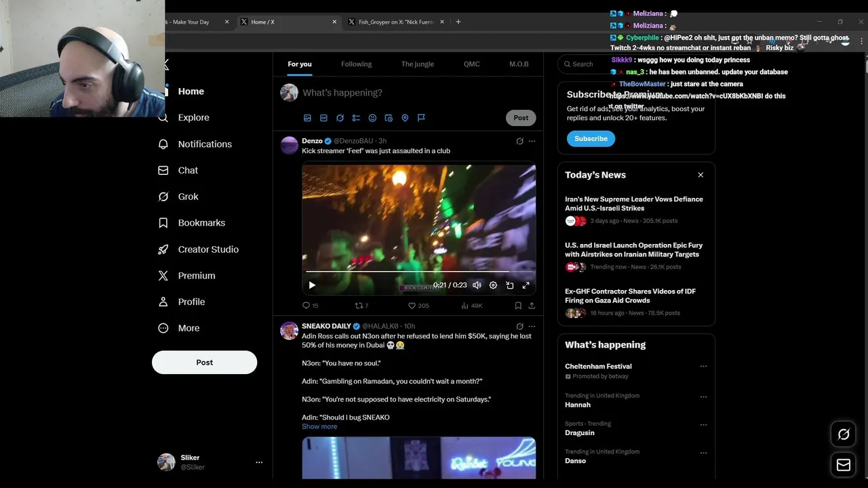Open Ex-GHF Contractor news story
The height and width of the screenshot is (488, 868).
click(x=631, y=296)
